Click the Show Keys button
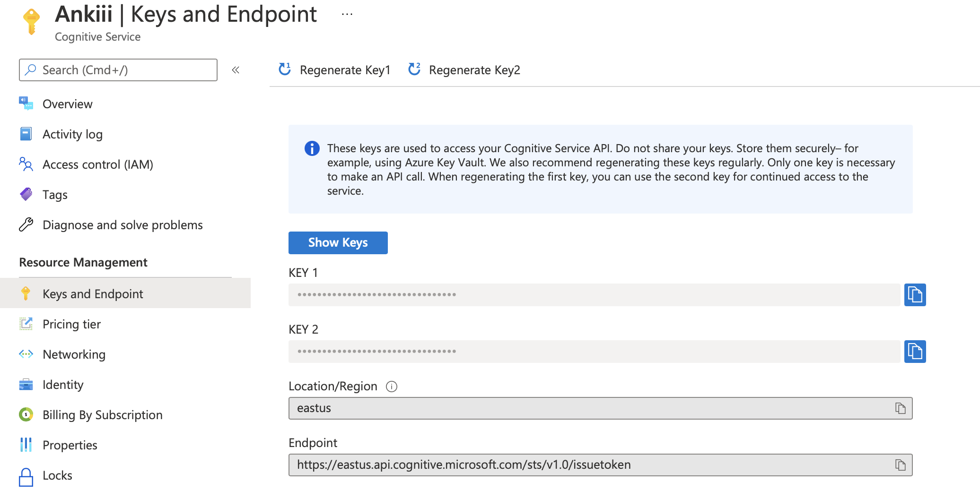Viewport: 980px width, 499px height. tap(338, 242)
